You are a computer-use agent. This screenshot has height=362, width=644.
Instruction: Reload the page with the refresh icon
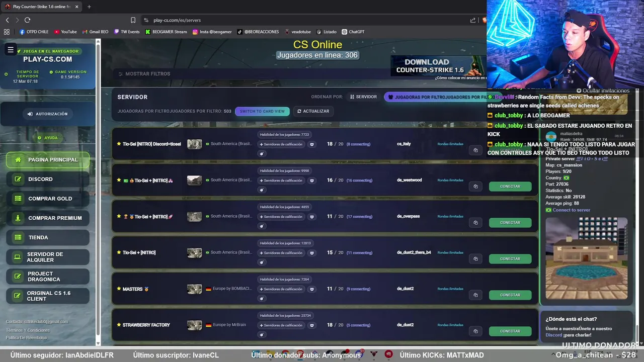pos(27,20)
